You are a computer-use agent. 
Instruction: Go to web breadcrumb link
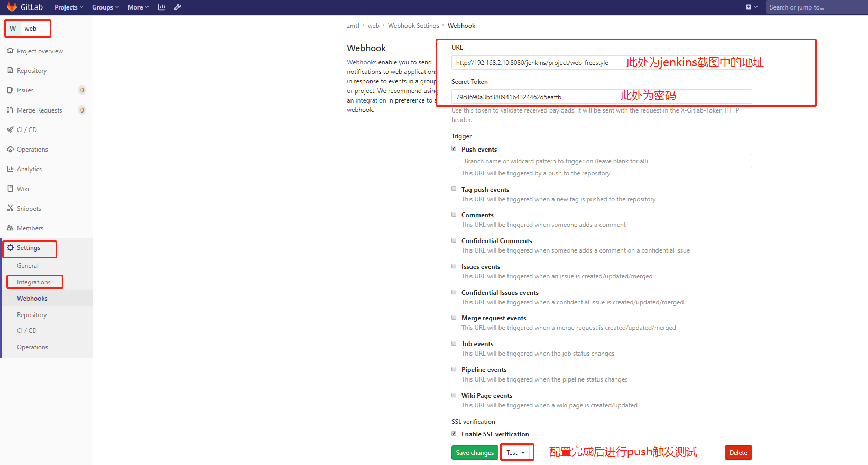[374, 26]
